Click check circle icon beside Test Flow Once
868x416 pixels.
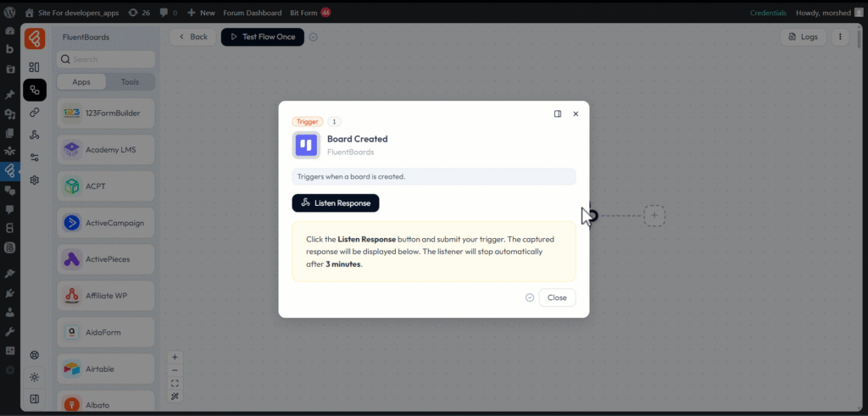(314, 37)
